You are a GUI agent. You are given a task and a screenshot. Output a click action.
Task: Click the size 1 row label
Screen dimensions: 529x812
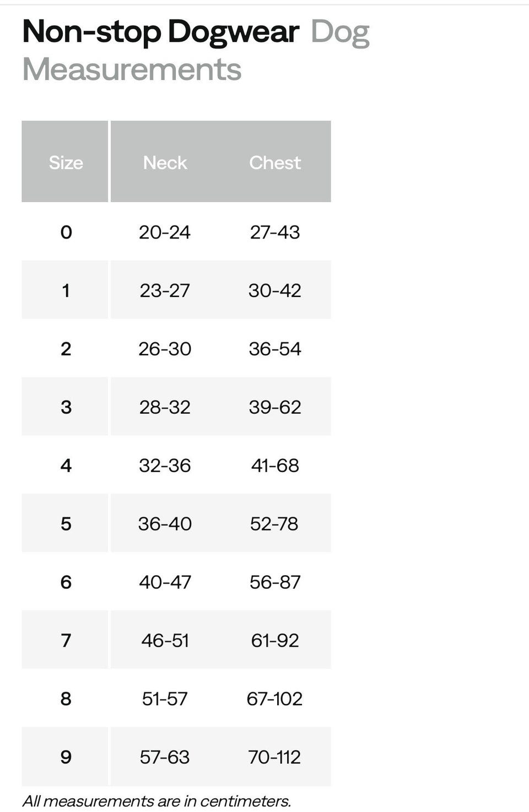pos(66,290)
